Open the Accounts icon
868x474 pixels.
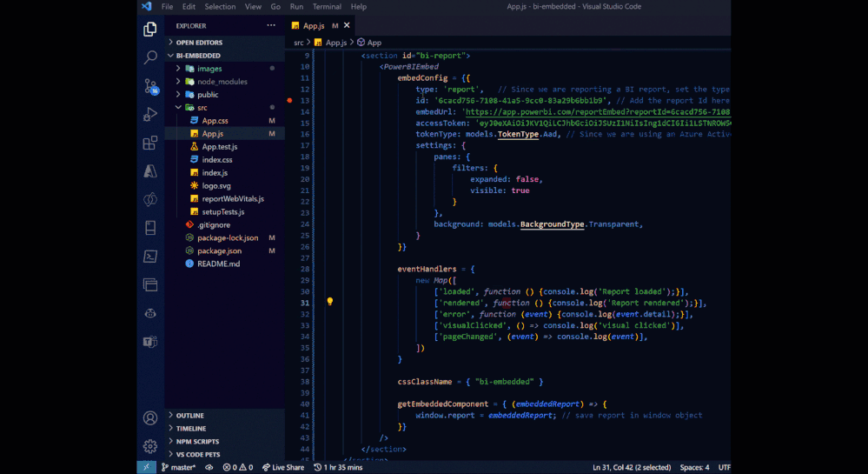click(150, 417)
